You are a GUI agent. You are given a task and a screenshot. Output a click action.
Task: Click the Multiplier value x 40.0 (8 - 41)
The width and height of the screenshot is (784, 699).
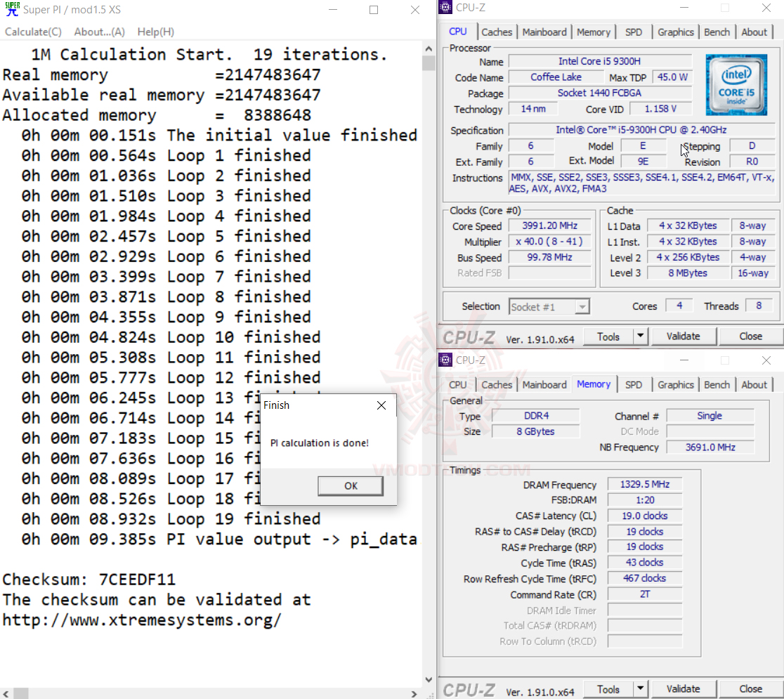click(x=549, y=242)
